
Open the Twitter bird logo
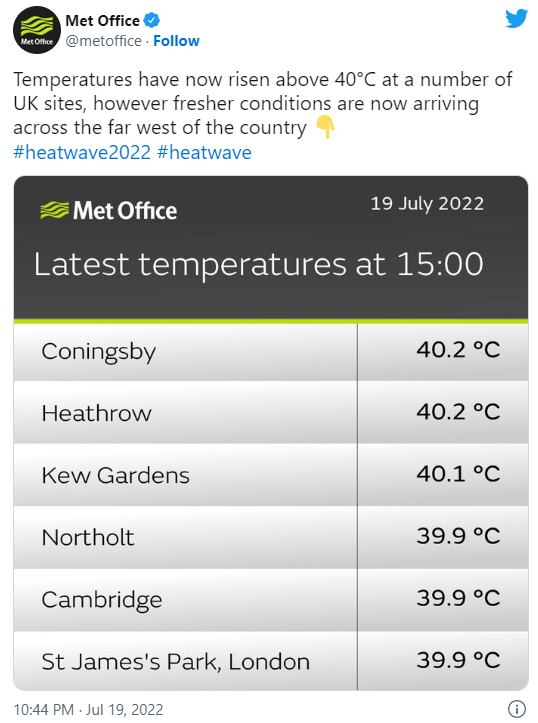tap(516, 19)
